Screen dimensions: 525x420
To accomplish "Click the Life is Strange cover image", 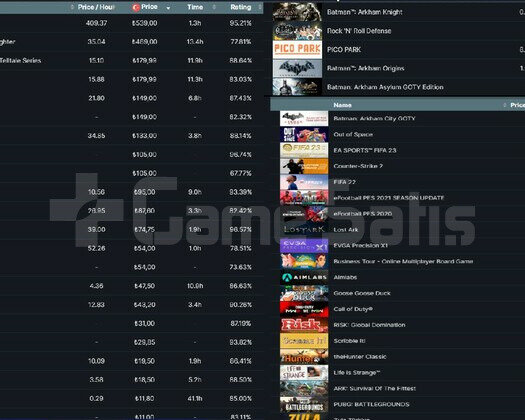I will pyautogui.click(x=304, y=372).
